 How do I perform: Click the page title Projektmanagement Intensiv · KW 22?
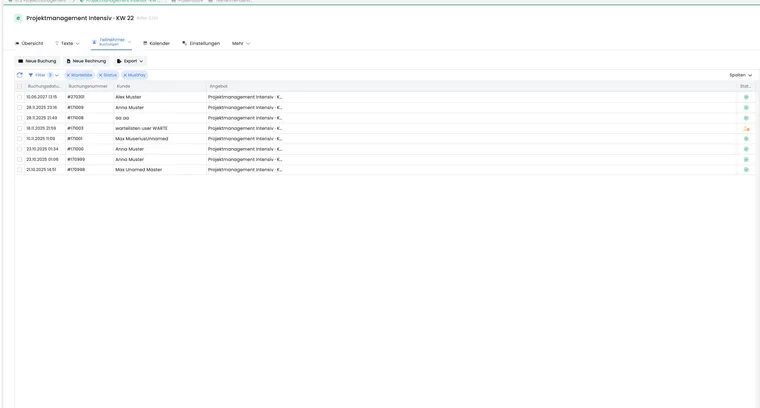click(x=80, y=18)
